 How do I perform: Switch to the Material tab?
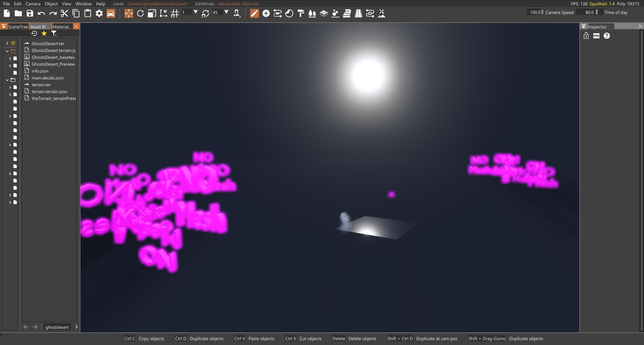(x=62, y=26)
